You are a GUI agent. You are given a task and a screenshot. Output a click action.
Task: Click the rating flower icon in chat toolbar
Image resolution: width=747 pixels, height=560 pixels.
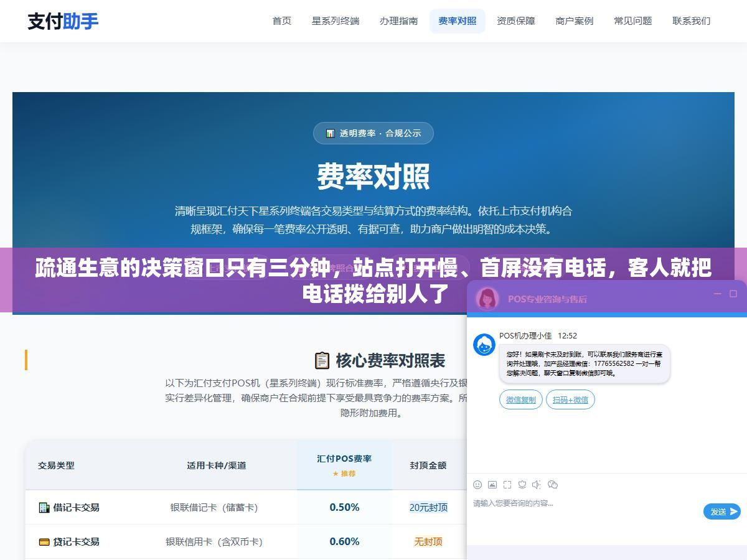(522, 485)
